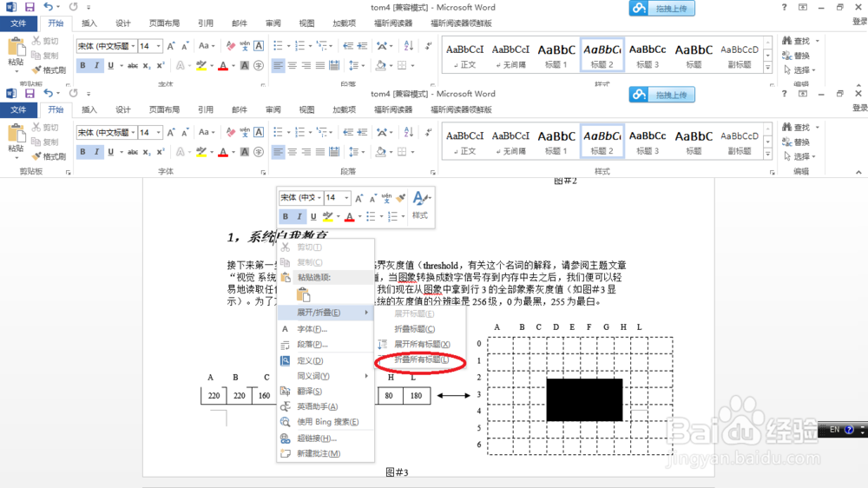Open the mini toolbar font size 14 box
The height and width of the screenshot is (488, 868).
pyautogui.click(x=337, y=198)
